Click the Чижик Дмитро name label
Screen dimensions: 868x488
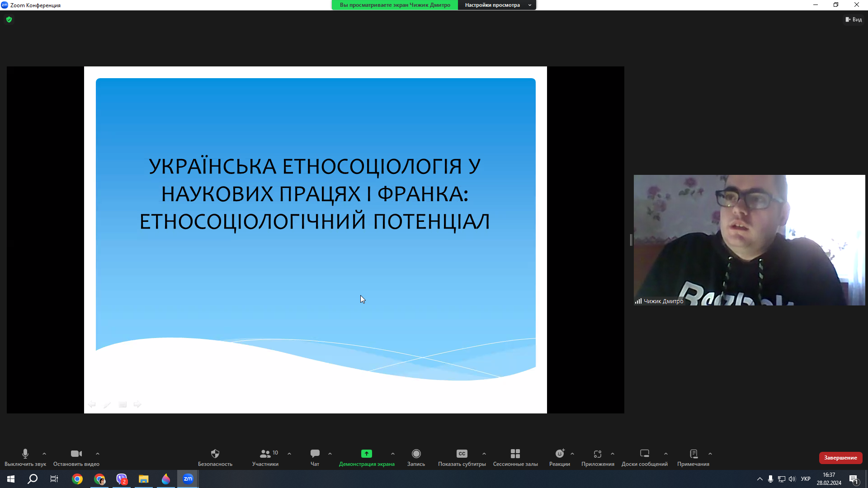[663, 301]
